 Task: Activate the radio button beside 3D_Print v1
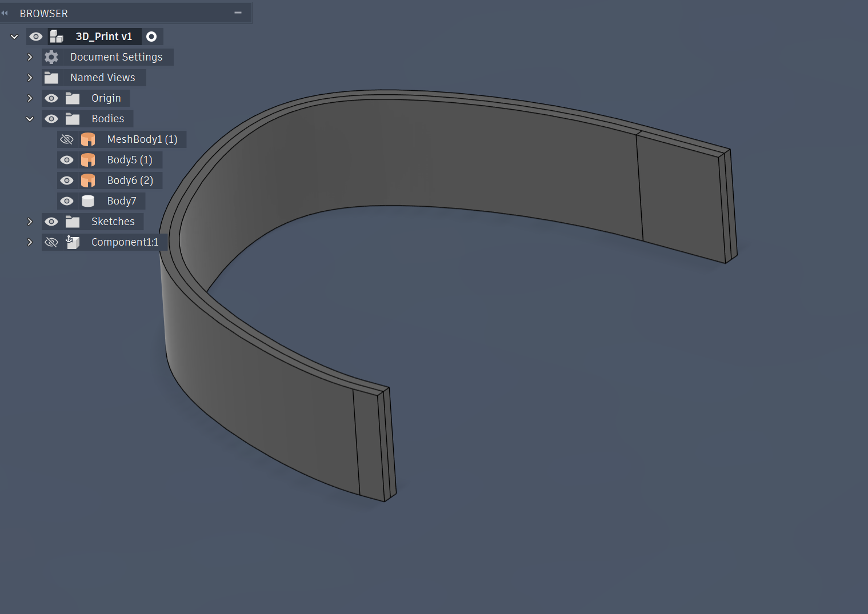click(151, 37)
